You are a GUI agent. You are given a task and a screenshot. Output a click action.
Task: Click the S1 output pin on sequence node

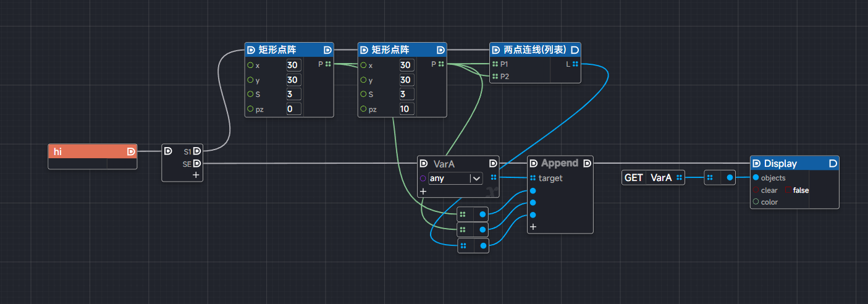196,151
